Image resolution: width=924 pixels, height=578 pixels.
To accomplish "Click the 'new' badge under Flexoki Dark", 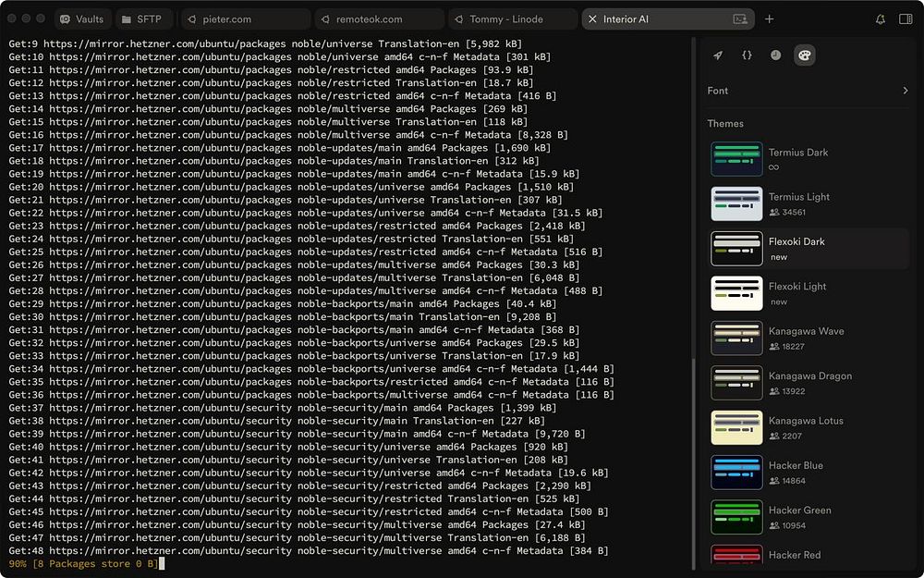I will (x=778, y=257).
